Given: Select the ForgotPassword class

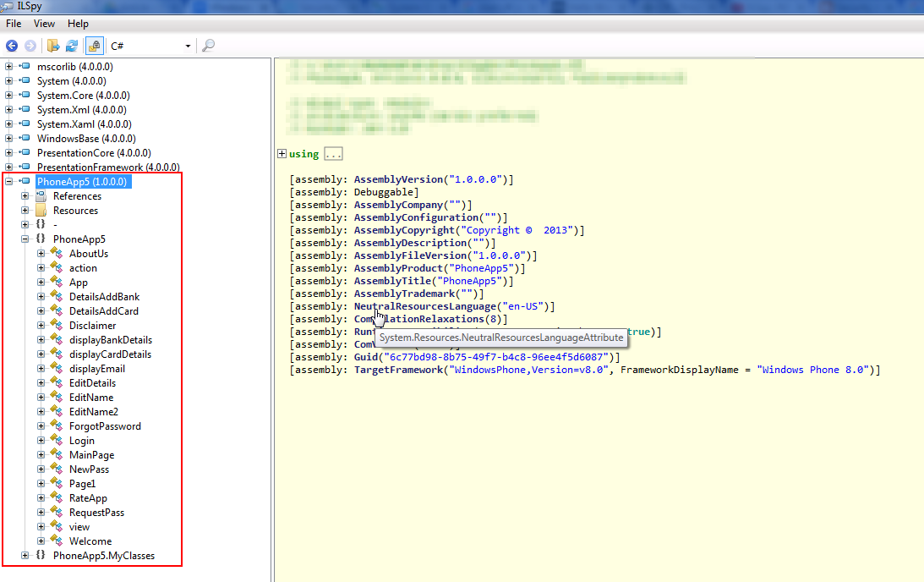Looking at the screenshot, I should 105,426.
